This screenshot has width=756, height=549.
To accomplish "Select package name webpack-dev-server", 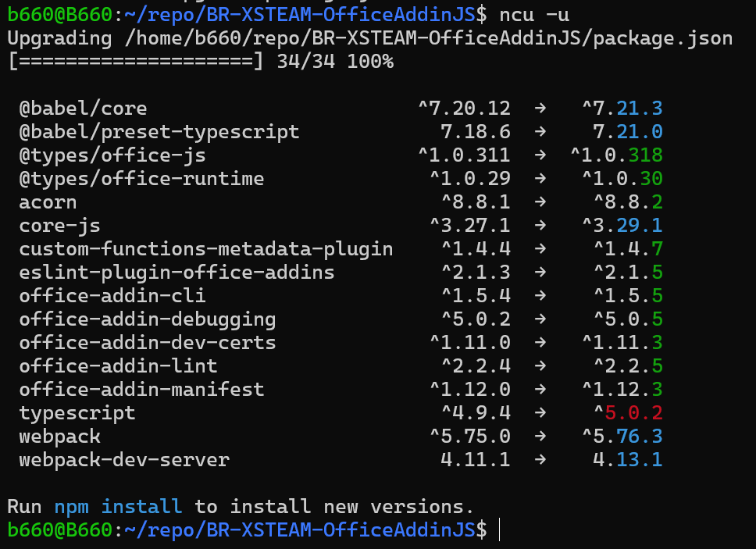I will pyautogui.click(x=124, y=460).
